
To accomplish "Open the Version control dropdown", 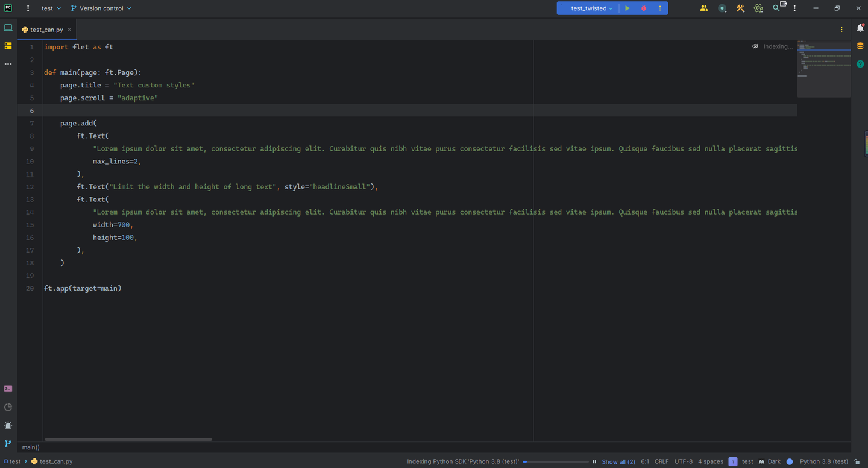I will coord(101,8).
